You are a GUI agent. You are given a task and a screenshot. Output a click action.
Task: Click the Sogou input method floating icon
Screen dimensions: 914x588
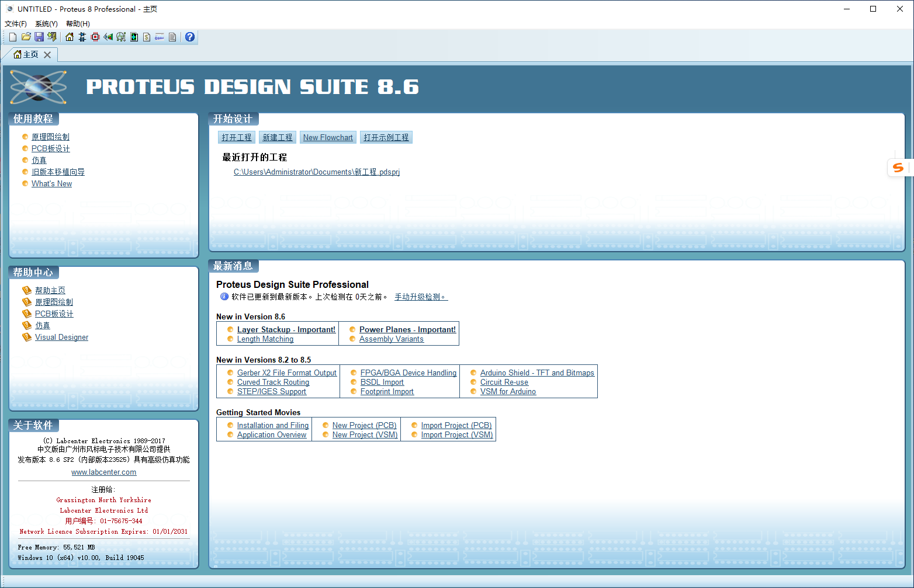[898, 168]
